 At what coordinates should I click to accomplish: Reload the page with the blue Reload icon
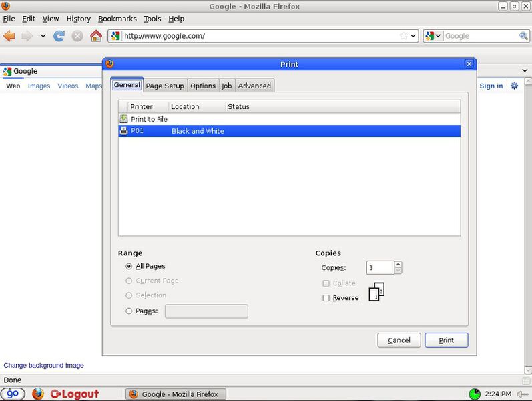pos(59,35)
